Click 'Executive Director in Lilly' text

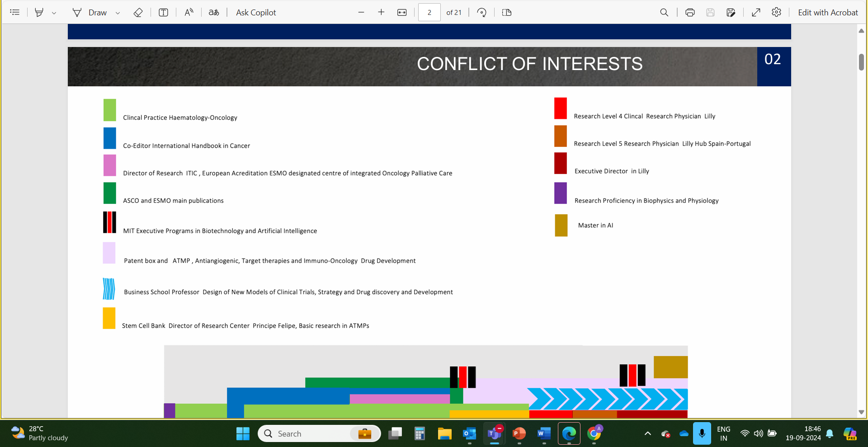pyautogui.click(x=612, y=171)
